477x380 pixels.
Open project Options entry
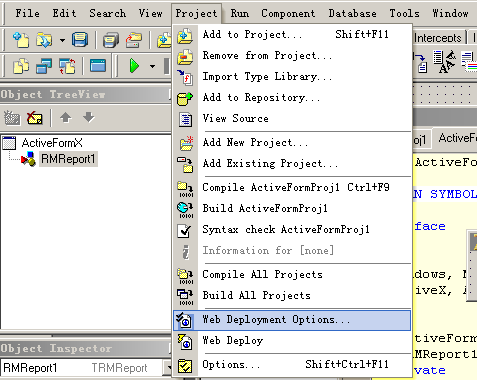292,365
